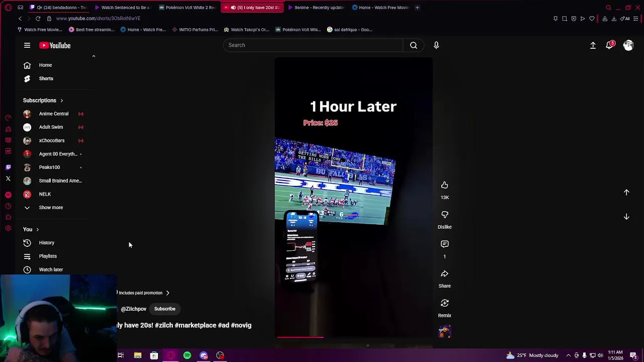Viewport: 644px width, 362px height.
Task: Open the Create upload icon
Action: [593, 45]
